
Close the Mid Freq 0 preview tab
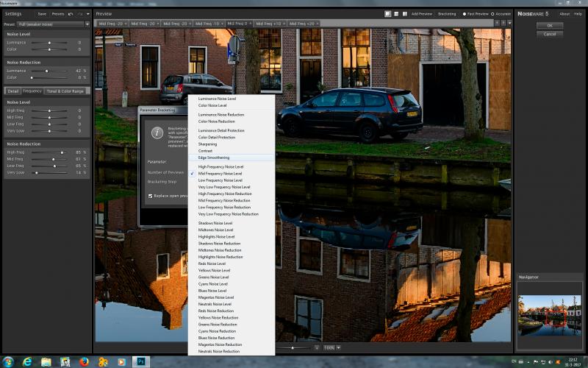pos(250,24)
